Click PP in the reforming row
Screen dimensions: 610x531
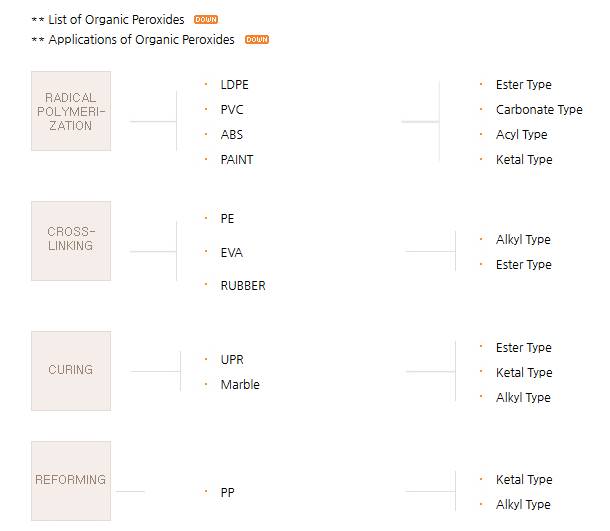coord(228,493)
